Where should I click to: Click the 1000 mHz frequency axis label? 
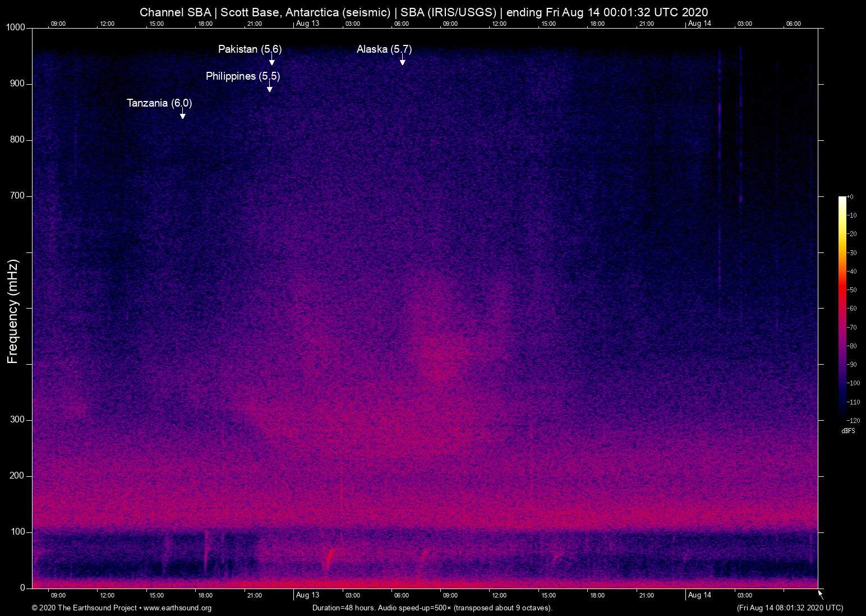(x=15, y=27)
